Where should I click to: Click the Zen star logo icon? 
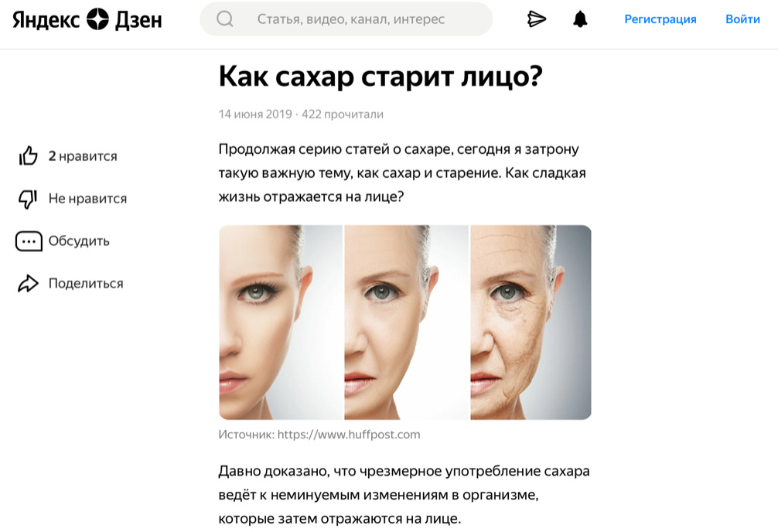(97, 19)
